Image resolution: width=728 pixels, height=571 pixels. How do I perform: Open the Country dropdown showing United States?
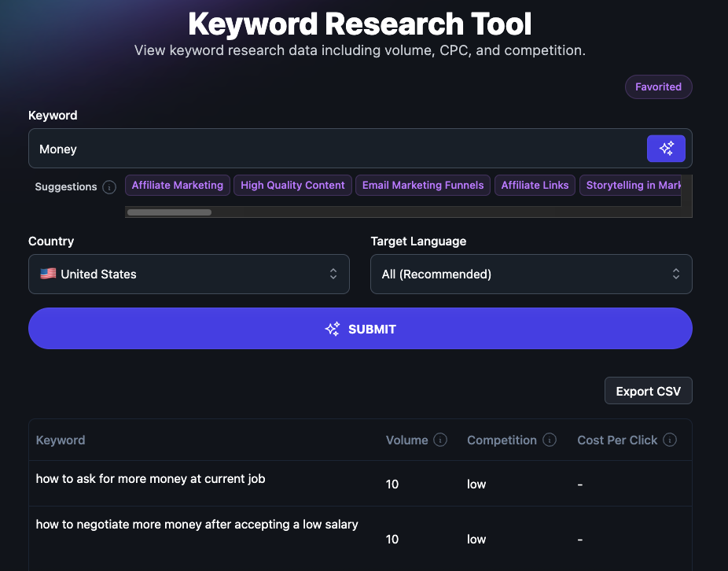189,274
